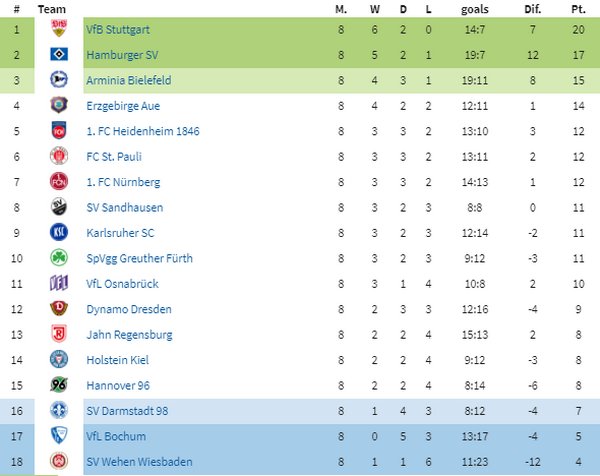Click the Hannover 96 logo
This screenshot has height=476, width=600.
59,385
